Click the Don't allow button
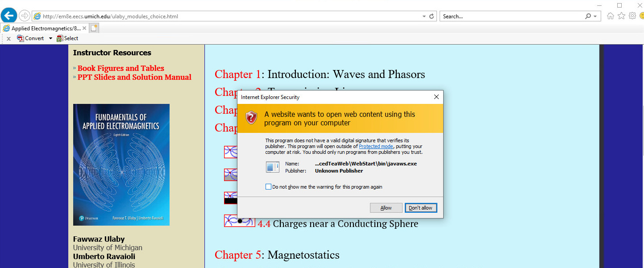The image size is (644, 268). pyautogui.click(x=420, y=208)
